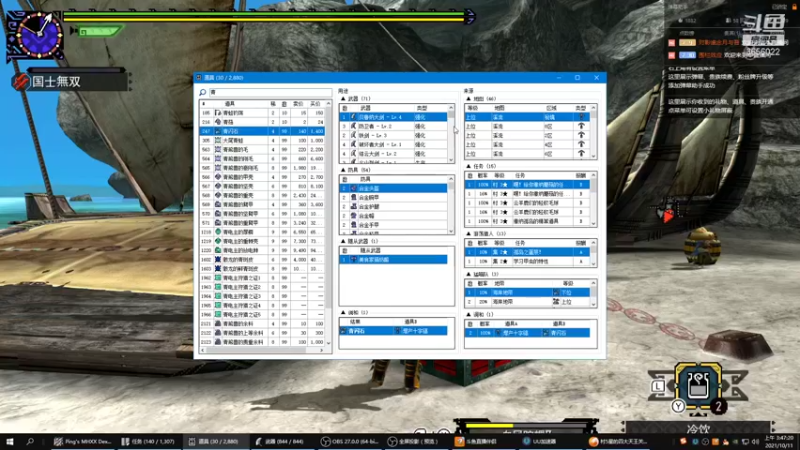The image size is (800, 450).
Task: Collapse the 武器 (71) section
Action: pos(343,98)
